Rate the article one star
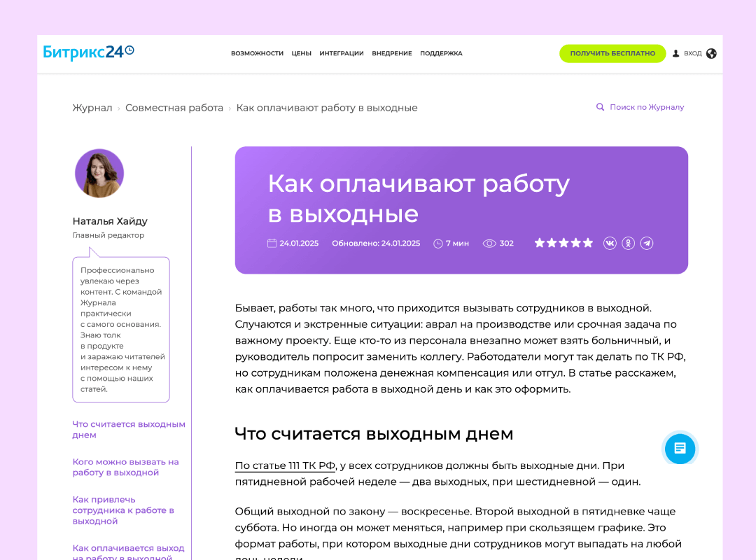 [x=540, y=243]
